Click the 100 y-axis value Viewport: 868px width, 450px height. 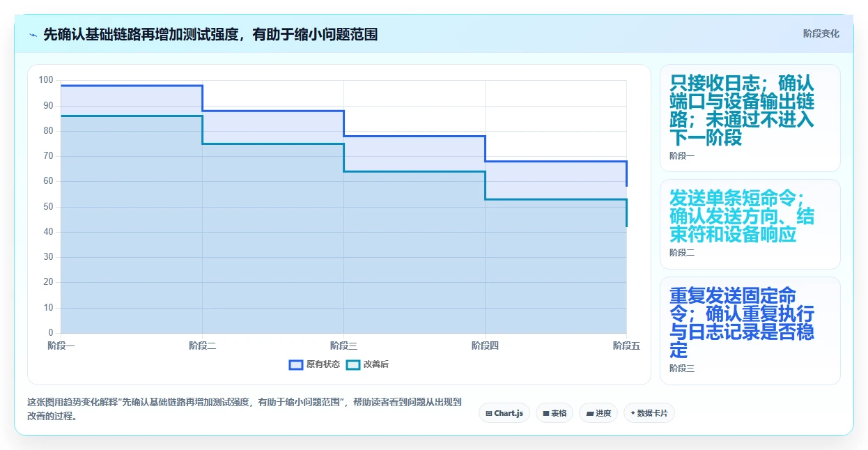46,80
